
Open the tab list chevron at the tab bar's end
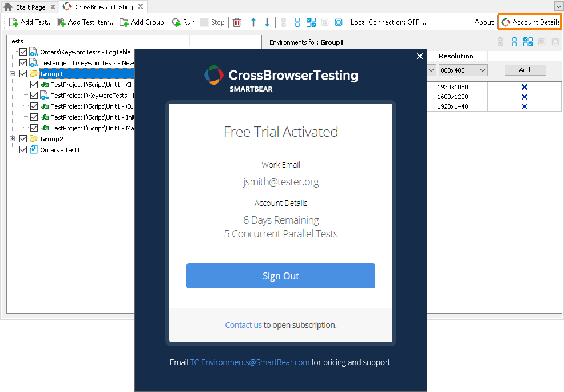(x=558, y=6)
